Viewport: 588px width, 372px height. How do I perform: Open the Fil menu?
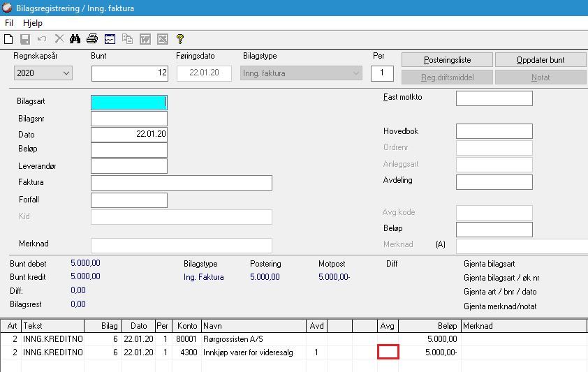[x=9, y=23]
